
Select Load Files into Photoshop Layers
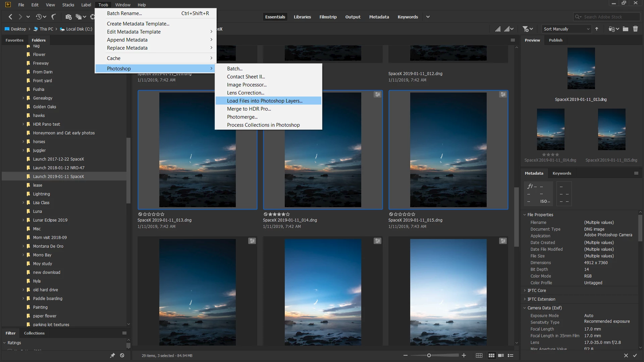point(265,101)
